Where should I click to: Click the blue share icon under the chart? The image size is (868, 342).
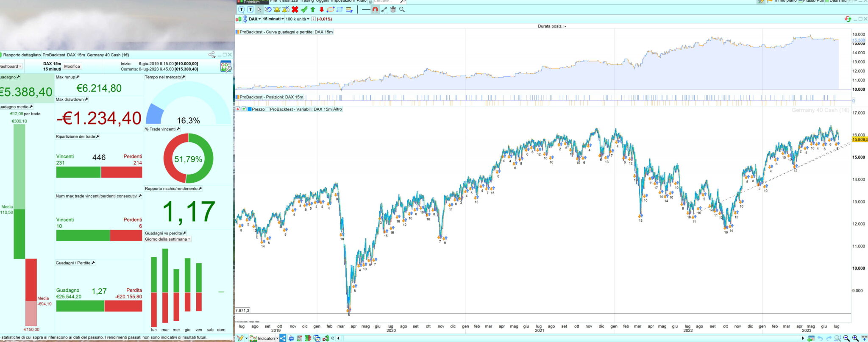pyautogui.click(x=283, y=338)
